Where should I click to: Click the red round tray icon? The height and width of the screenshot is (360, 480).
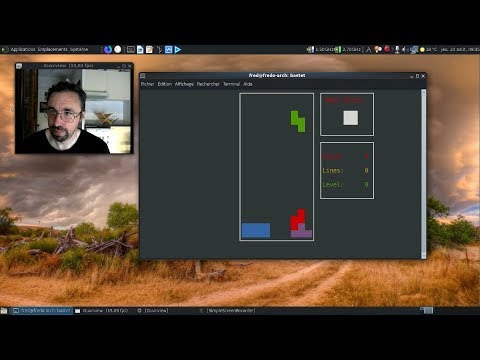[387, 49]
